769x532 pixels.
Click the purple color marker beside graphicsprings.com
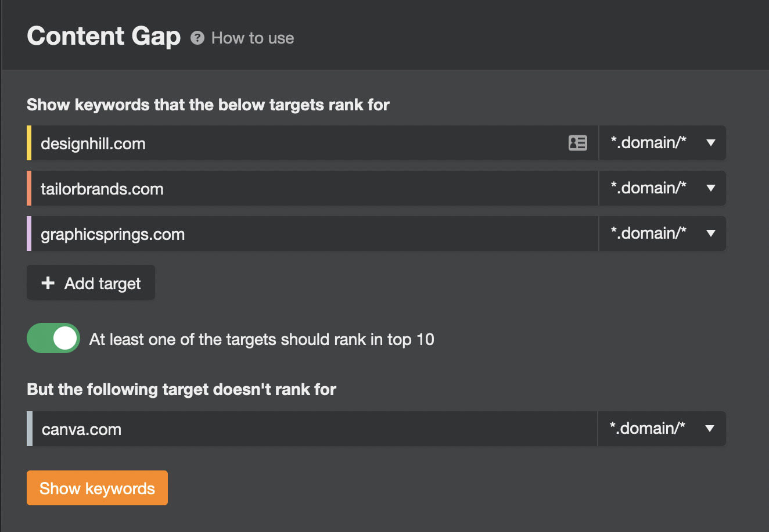click(29, 233)
